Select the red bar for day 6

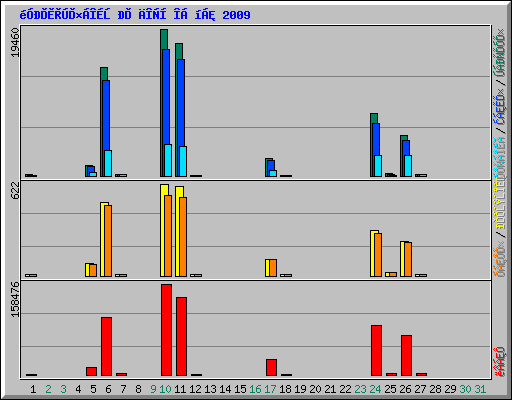click(x=106, y=347)
